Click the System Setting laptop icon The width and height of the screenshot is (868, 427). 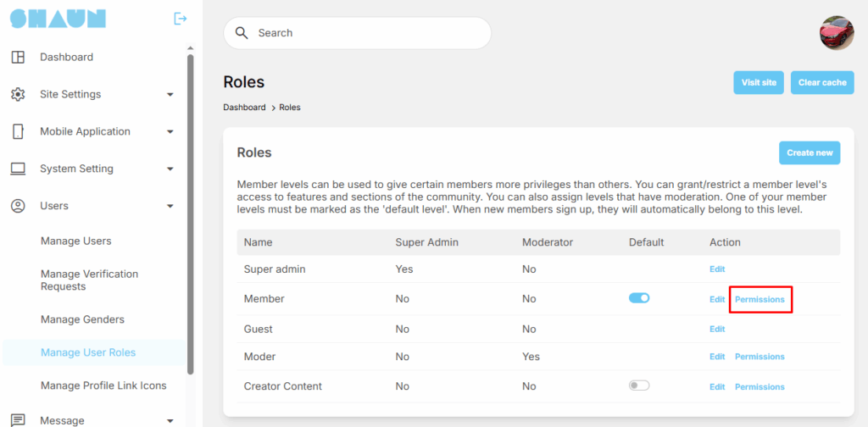pos(18,169)
